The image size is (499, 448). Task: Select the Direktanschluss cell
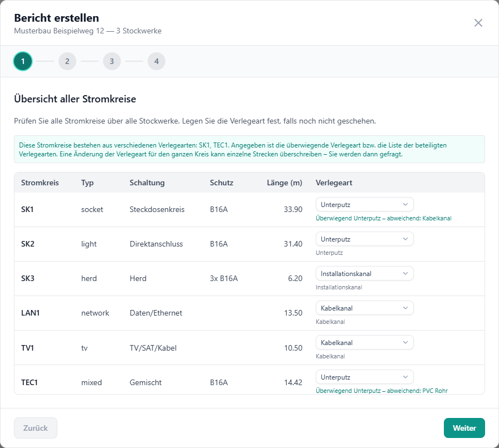(x=156, y=244)
